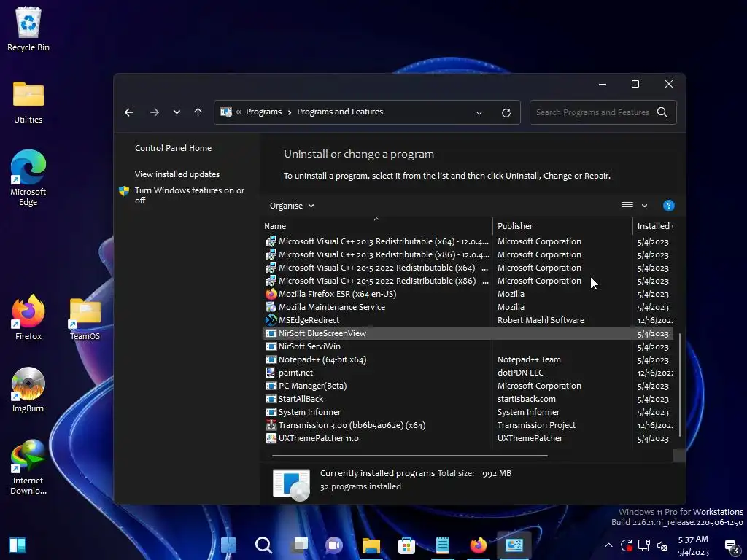
Task: Focus the Search Programs and Features box
Action: (x=592, y=112)
